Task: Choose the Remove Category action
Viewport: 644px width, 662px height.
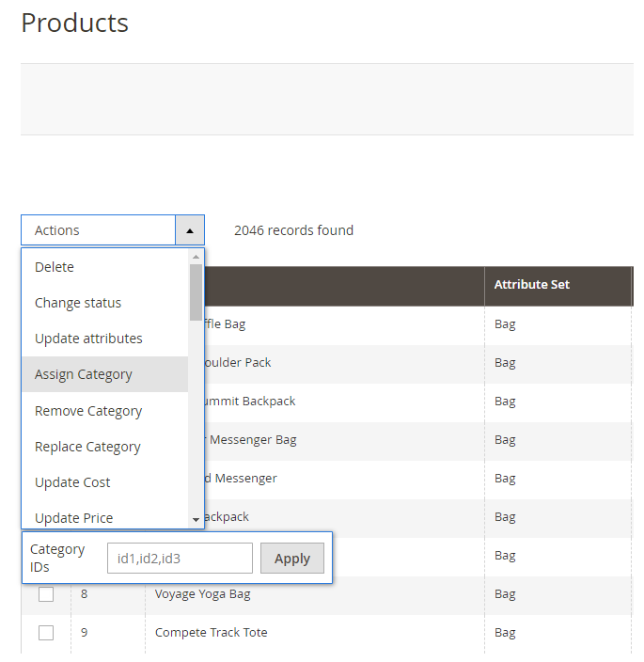Action: click(88, 411)
